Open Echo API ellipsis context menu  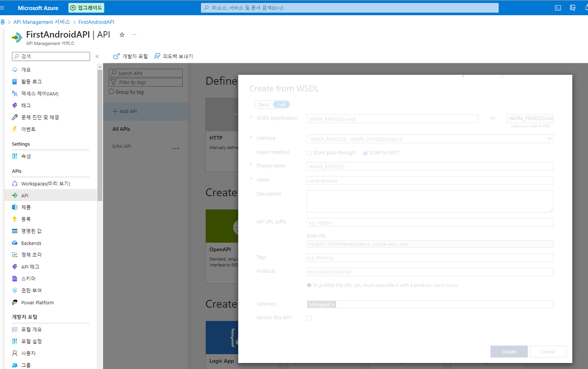tap(175, 148)
